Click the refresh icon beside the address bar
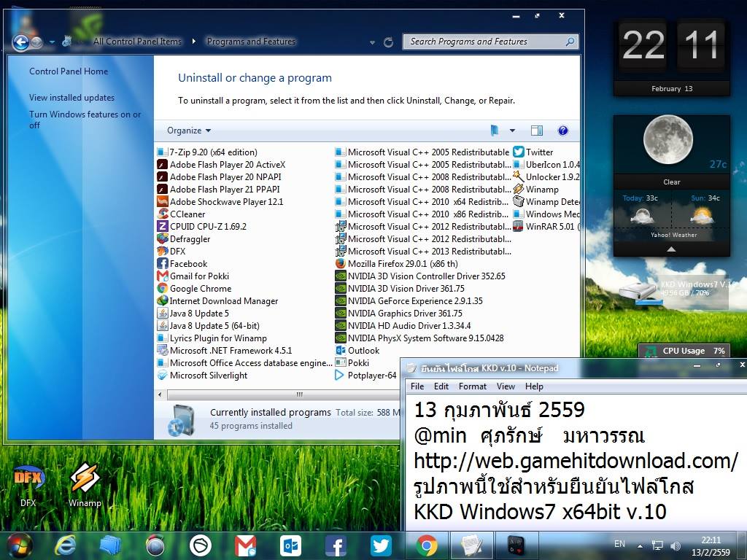747x560 pixels. (x=388, y=42)
